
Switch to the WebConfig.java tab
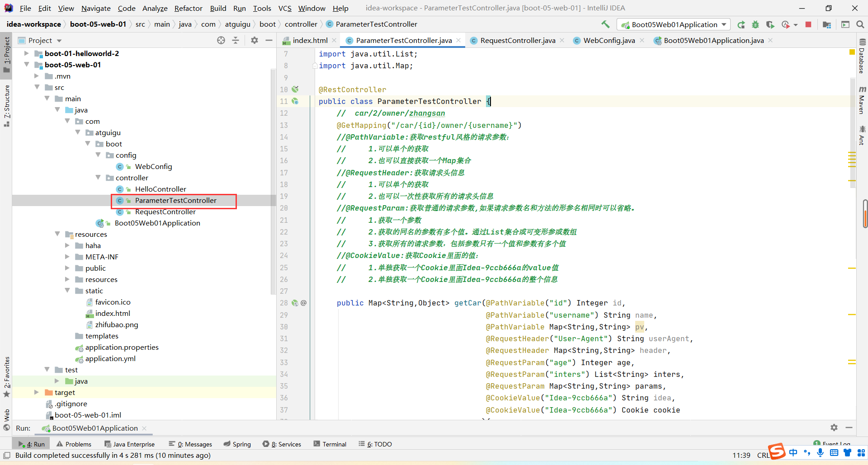pos(609,40)
